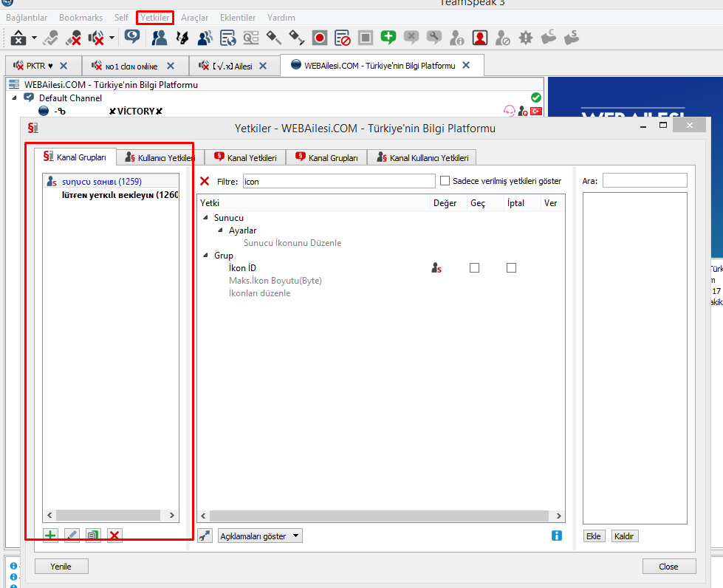This screenshot has width=723, height=588.
Task: Open the Bağlantılar menu
Action: click(x=27, y=18)
